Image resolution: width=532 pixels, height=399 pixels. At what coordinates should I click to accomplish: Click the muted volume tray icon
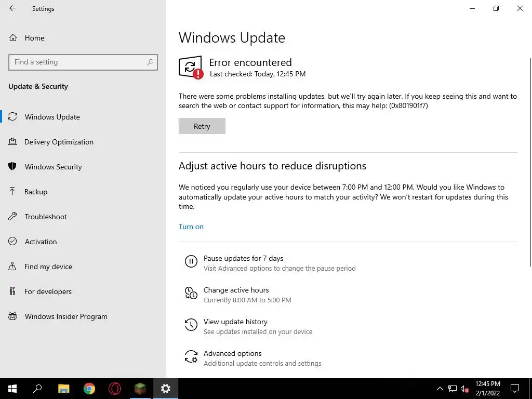tap(465, 389)
